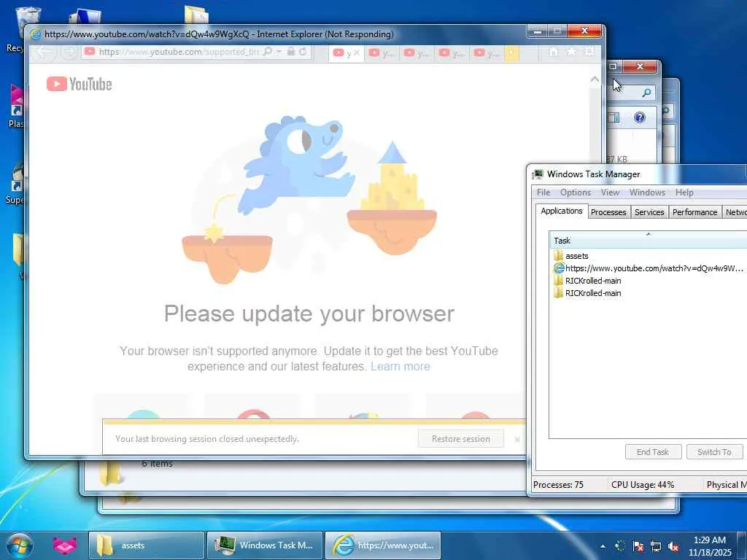Open the Options menu in Task Manager
The image size is (747, 560).
pos(576,192)
